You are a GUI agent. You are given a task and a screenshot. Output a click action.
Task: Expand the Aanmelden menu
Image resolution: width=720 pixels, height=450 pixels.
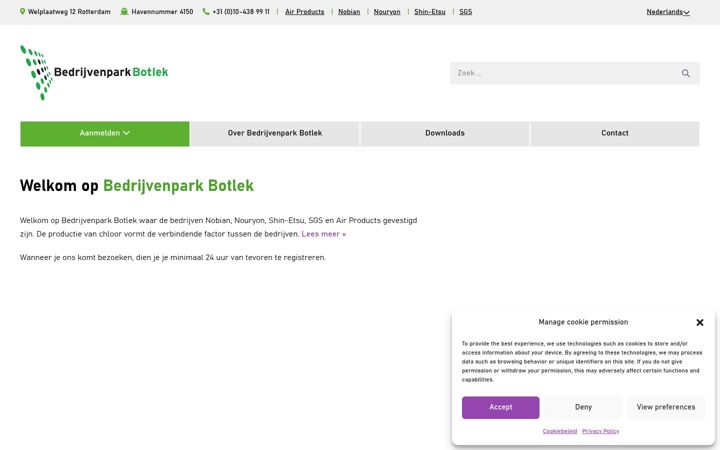click(105, 134)
